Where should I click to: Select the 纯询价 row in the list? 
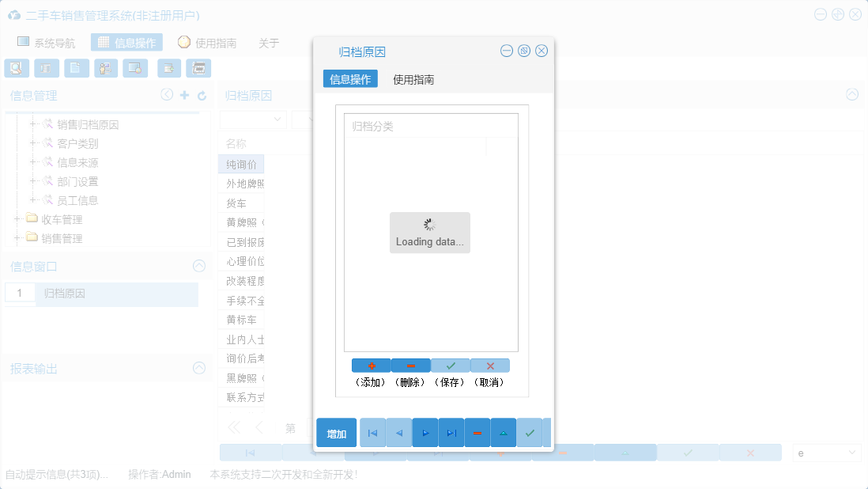click(x=241, y=164)
